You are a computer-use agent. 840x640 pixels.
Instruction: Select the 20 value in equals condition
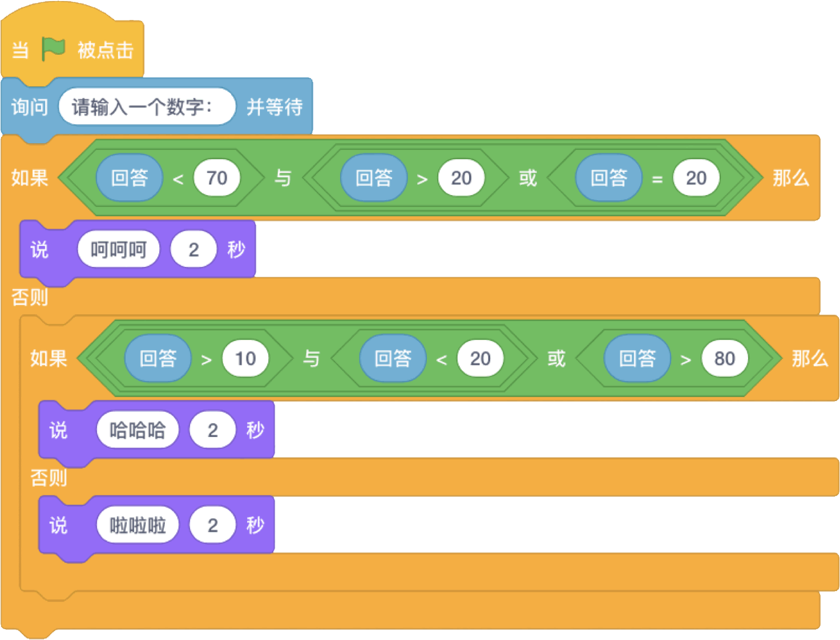coord(696,178)
